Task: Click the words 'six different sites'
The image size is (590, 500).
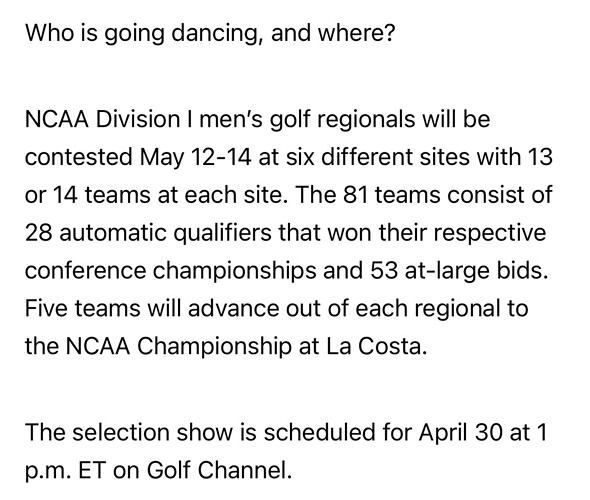Action: coord(377,157)
